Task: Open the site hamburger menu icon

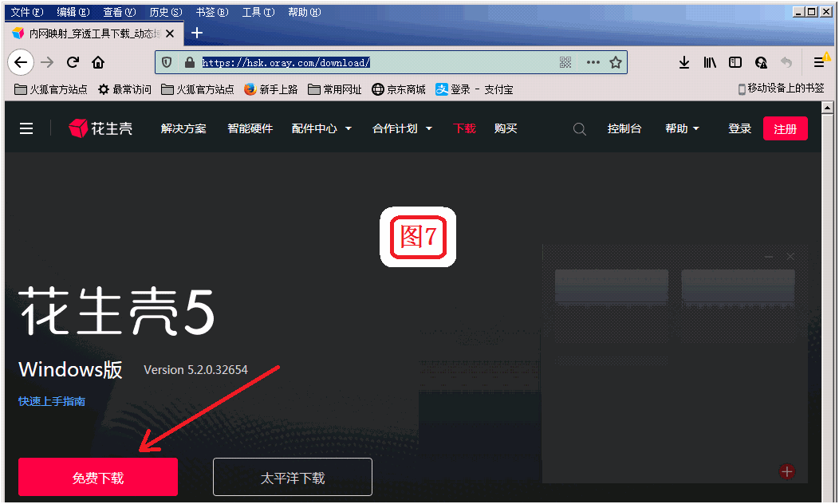Action: coord(26,128)
